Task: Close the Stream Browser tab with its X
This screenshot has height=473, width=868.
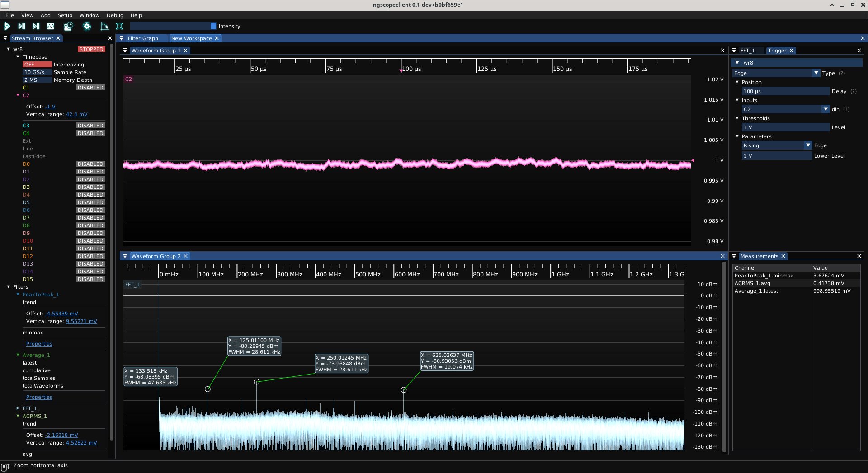Action: click(58, 38)
